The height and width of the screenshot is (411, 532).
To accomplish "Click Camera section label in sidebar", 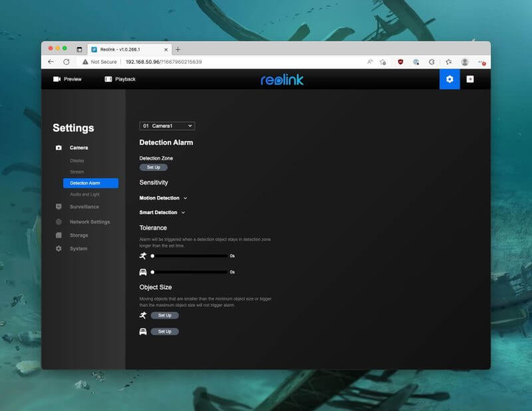I will 78,148.
